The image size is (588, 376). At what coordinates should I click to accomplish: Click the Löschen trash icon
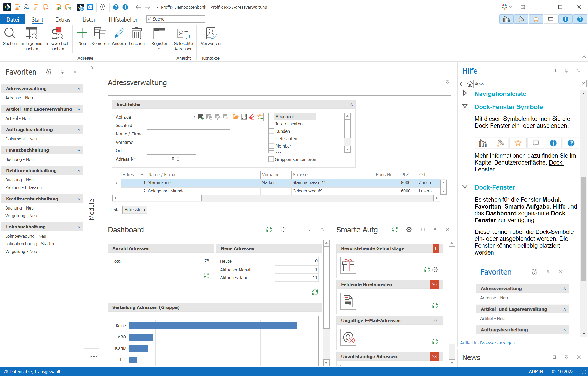(x=137, y=33)
